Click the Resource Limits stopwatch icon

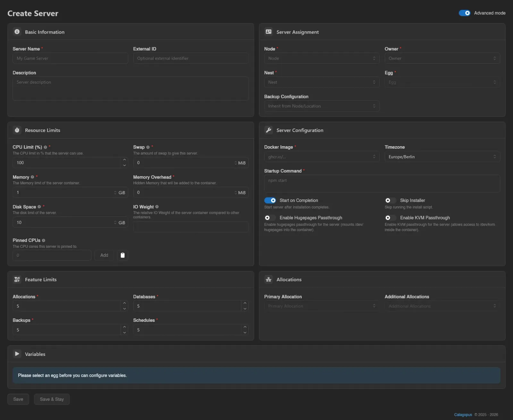(x=17, y=130)
